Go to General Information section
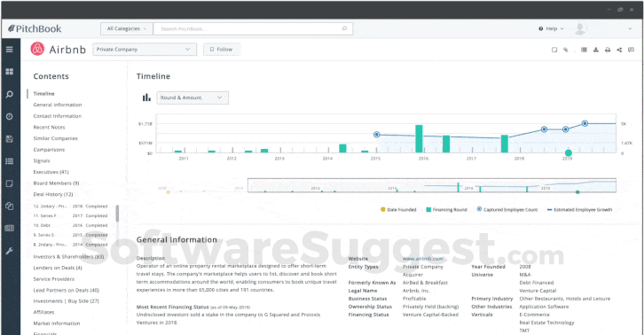The image size is (644, 335). pos(58,105)
